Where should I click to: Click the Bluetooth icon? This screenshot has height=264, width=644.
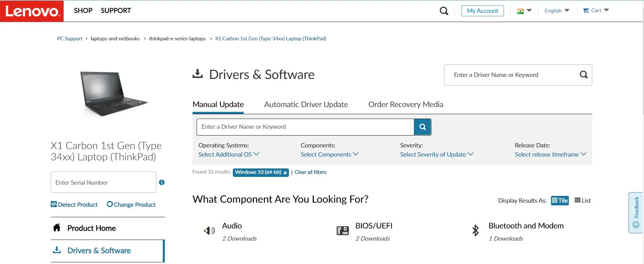(475, 230)
